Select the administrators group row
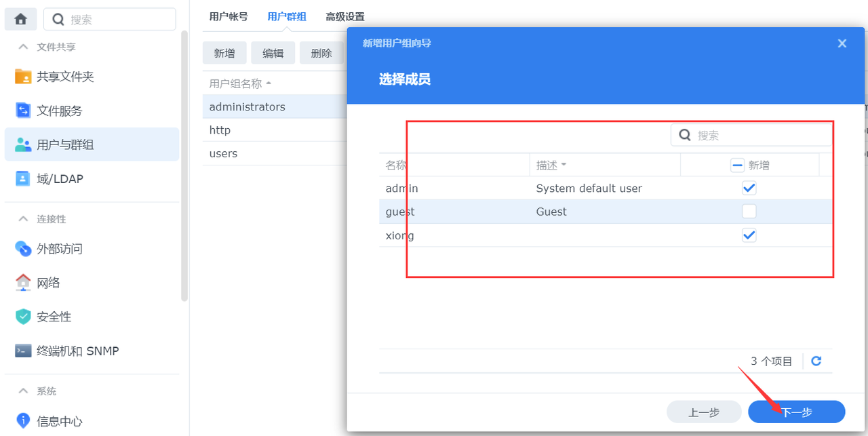Image resolution: width=868 pixels, height=436 pixels. tap(275, 106)
